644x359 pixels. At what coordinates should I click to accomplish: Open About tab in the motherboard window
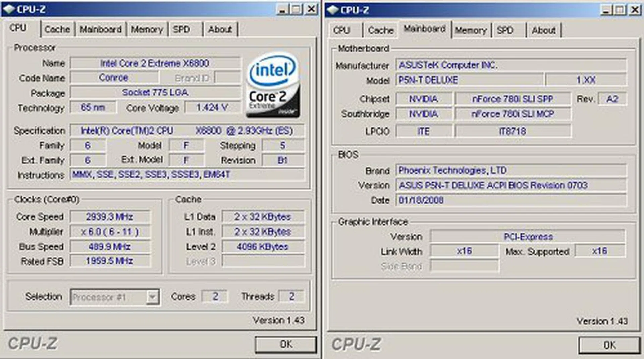tap(543, 30)
